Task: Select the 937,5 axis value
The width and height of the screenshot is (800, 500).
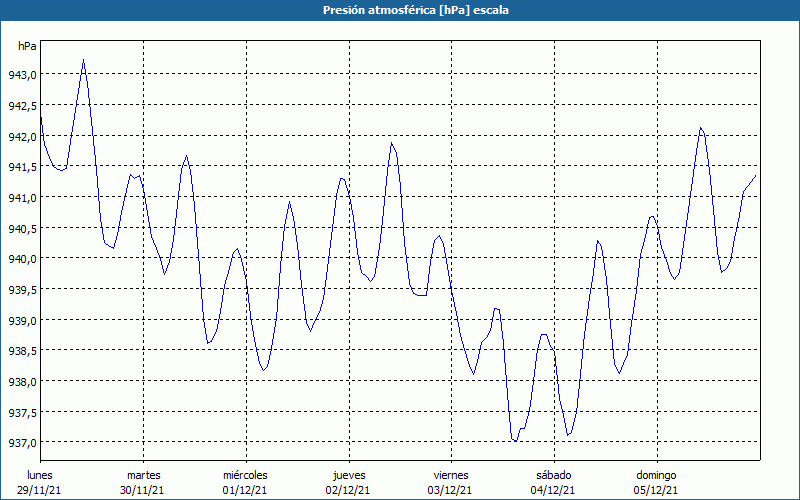Action: click(x=22, y=412)
